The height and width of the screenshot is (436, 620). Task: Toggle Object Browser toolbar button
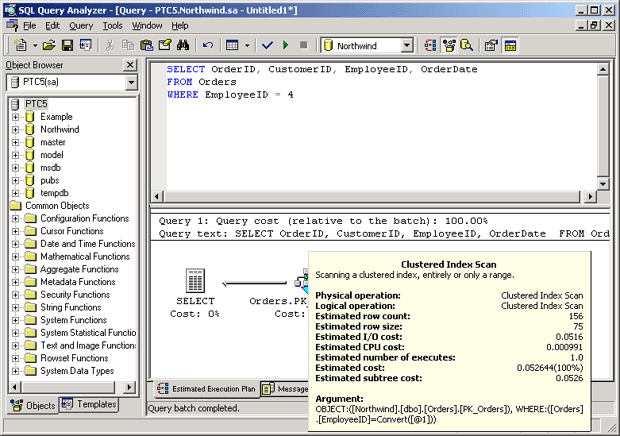point(450,46)
